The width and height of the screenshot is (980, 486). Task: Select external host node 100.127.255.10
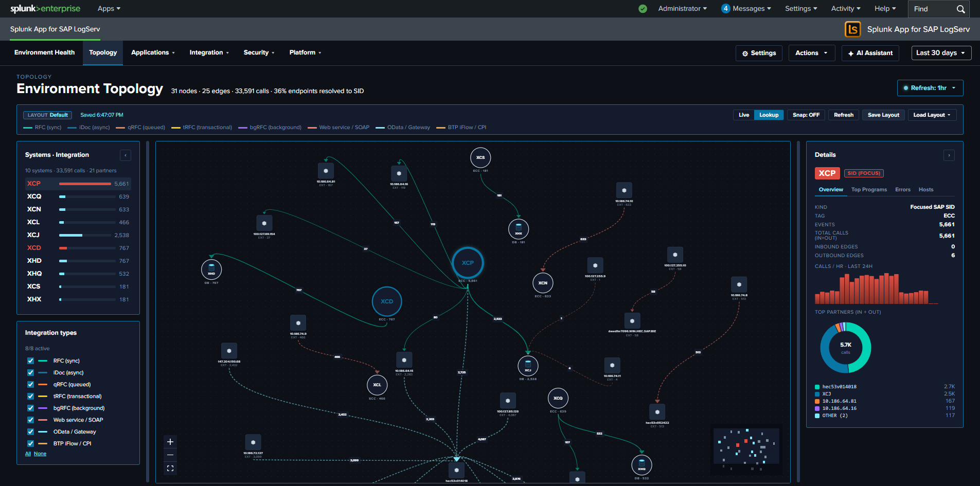pos(675,255)
